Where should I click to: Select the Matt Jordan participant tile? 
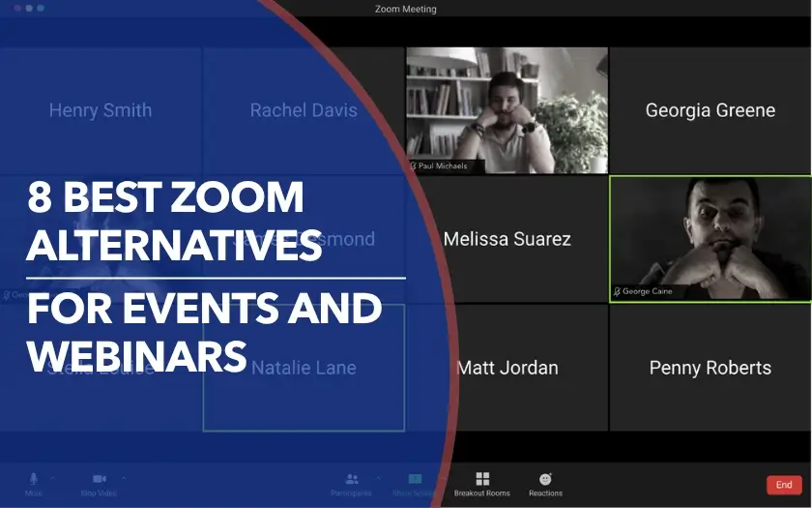click(507, 368)
